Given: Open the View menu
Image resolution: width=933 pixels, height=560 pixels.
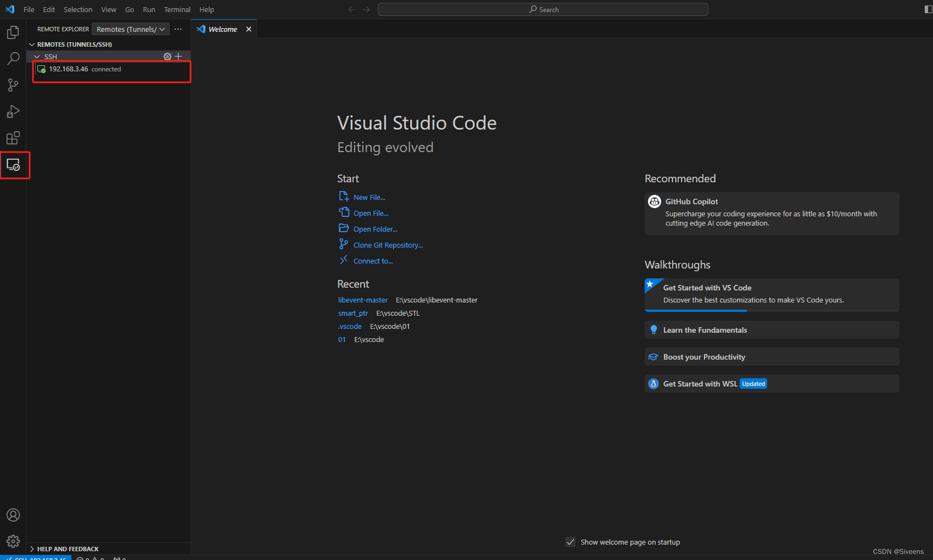Looking at the screenshot, I should pyautogui.click(x=109, y=9).
